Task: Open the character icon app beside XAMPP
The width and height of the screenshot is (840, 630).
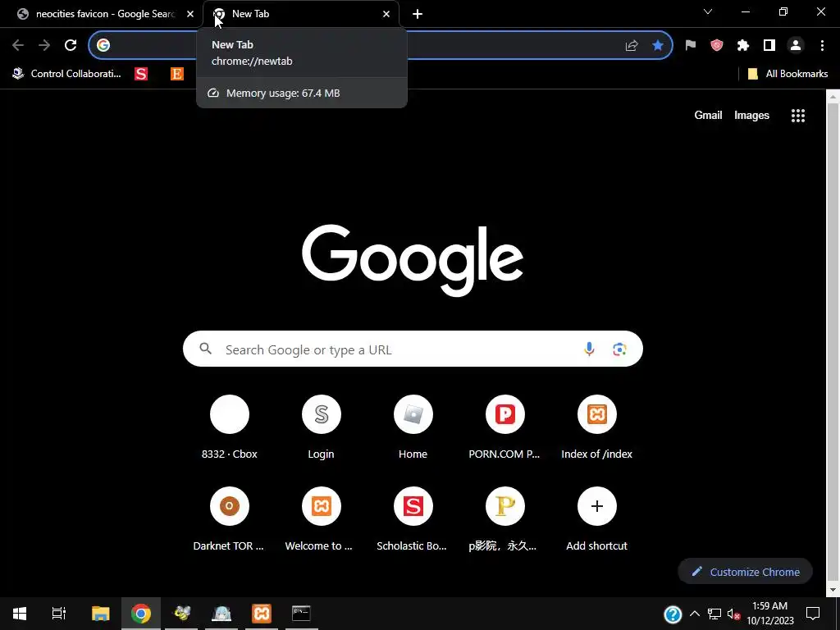Action: tap(221, 614)
